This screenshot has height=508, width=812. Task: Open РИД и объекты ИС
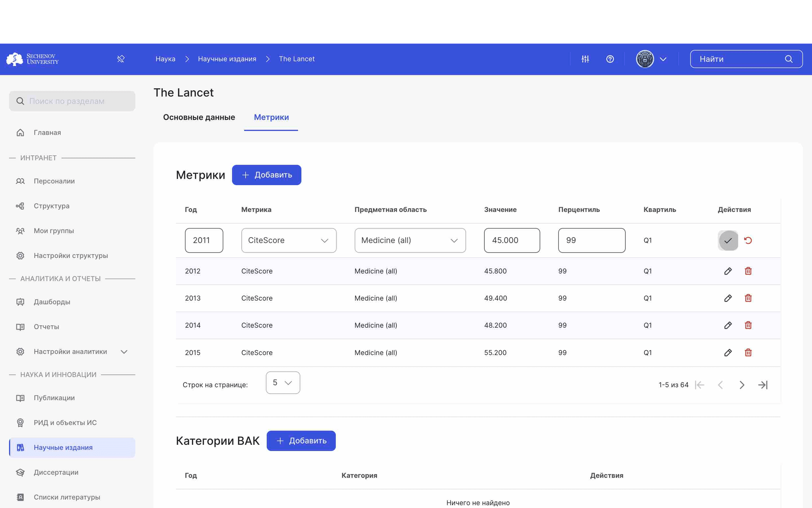click(x=72, y=423)
